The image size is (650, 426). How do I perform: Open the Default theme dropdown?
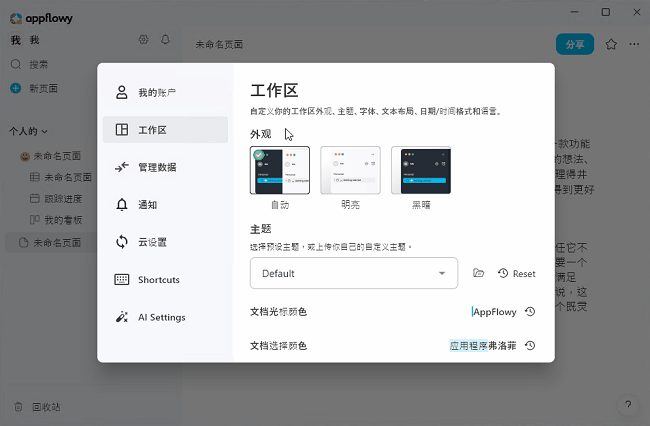click(353, 273)
